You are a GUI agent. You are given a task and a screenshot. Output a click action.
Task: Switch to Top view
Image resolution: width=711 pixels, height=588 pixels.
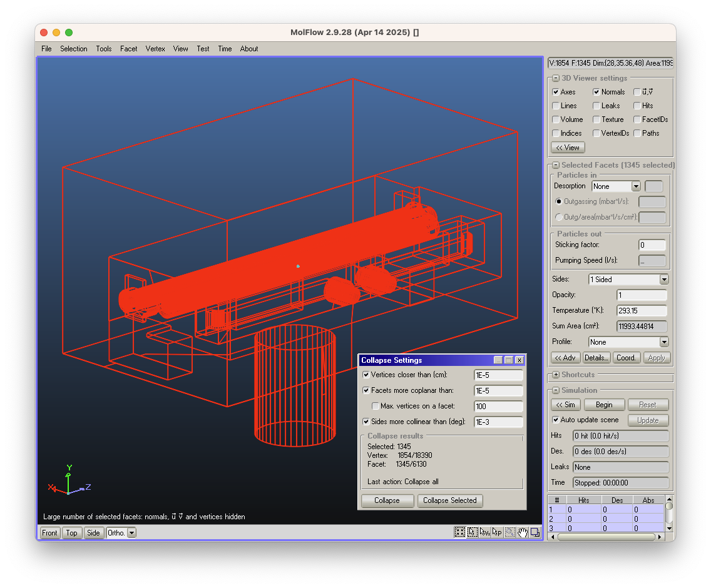(x=71, y=533)
